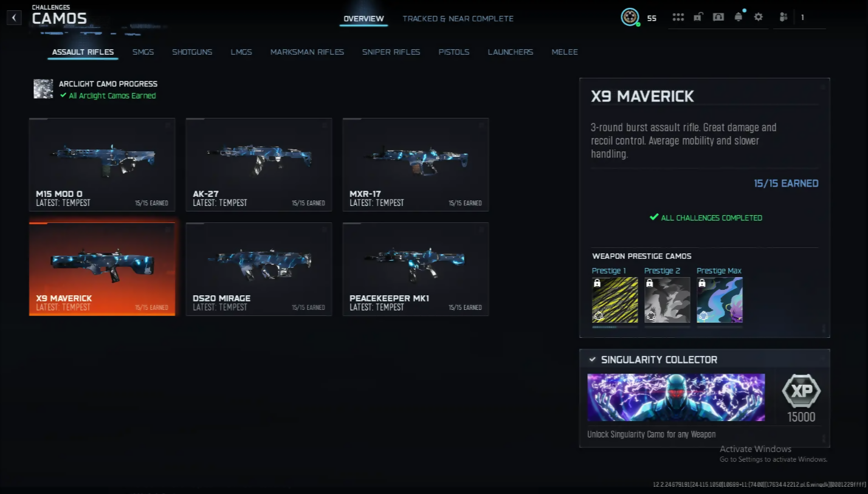Viewport: 868px width, 494px height.
Task: Select the locked Prestige Max camo
Action: pyautogui.click(x=720, y=300)
